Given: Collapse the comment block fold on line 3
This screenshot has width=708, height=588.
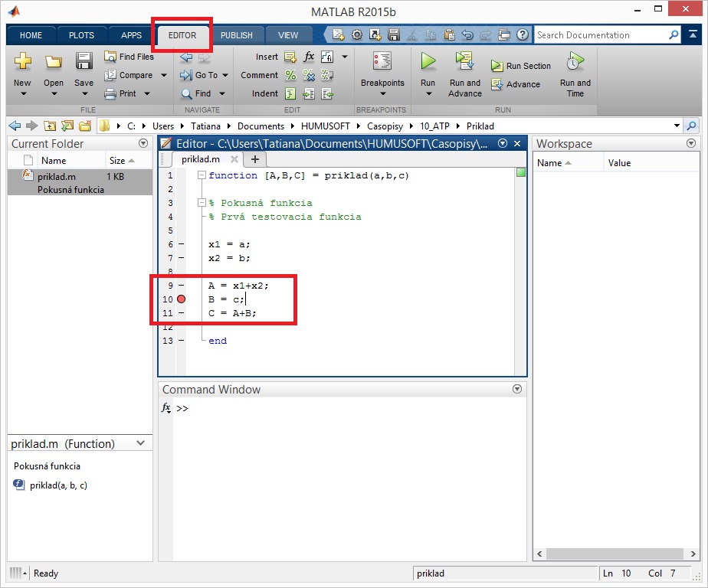Looking at the screenshot, I should pos(202,203).
